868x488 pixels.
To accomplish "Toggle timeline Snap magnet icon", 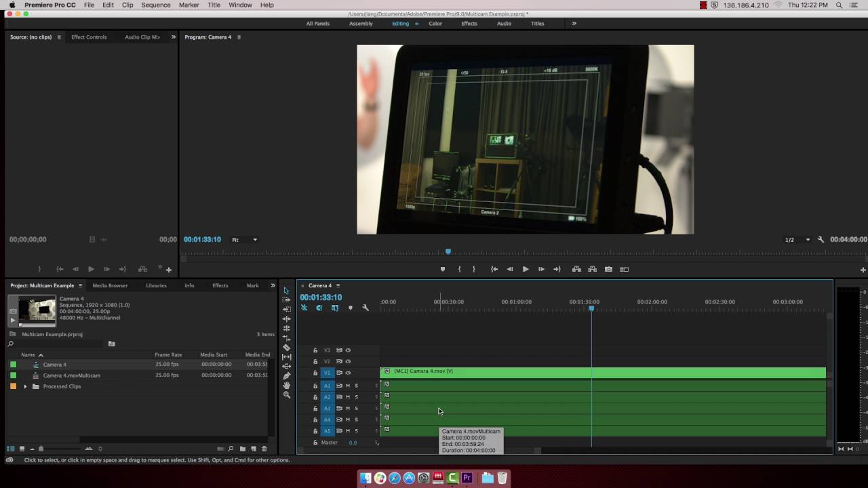I will (x=319, y=308).
